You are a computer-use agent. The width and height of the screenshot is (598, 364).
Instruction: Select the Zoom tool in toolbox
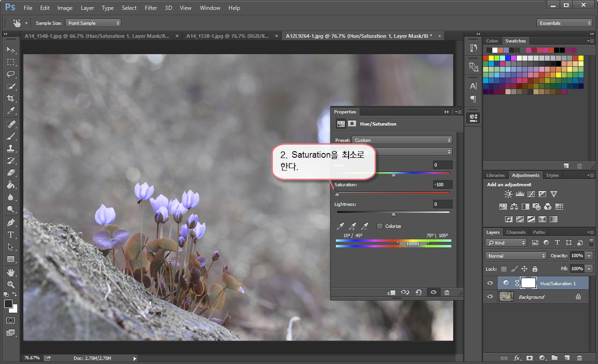[11, 284]
